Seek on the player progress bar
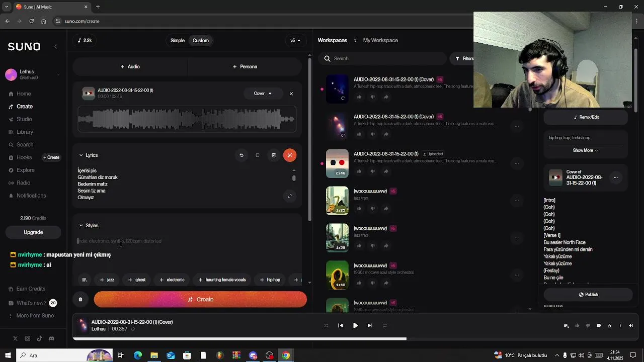The image size is (644, 362). coord(354,339)
